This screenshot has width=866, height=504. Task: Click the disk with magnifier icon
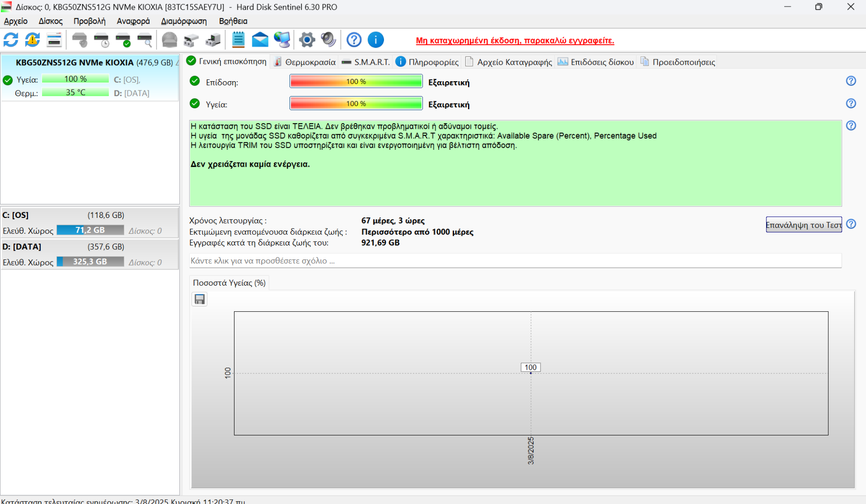point(145,40)
